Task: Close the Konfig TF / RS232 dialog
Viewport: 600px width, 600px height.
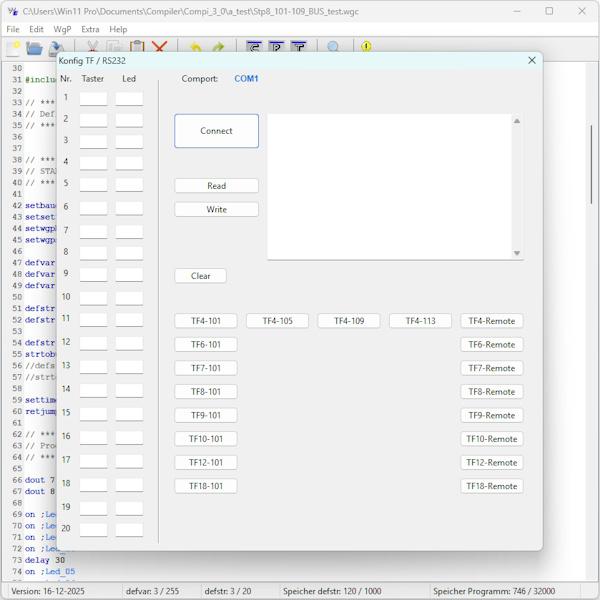Action: (532, 60)
